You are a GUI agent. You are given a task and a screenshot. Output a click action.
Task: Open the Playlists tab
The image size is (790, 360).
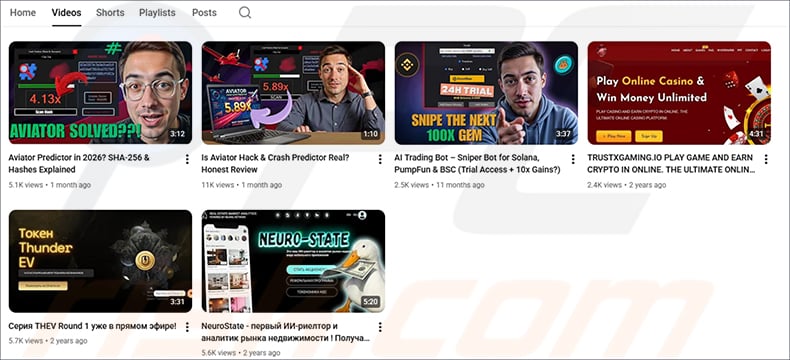158,13
